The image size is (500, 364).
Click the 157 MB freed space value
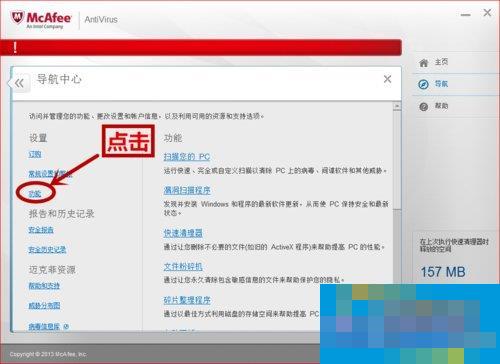[x=443, y=272]
